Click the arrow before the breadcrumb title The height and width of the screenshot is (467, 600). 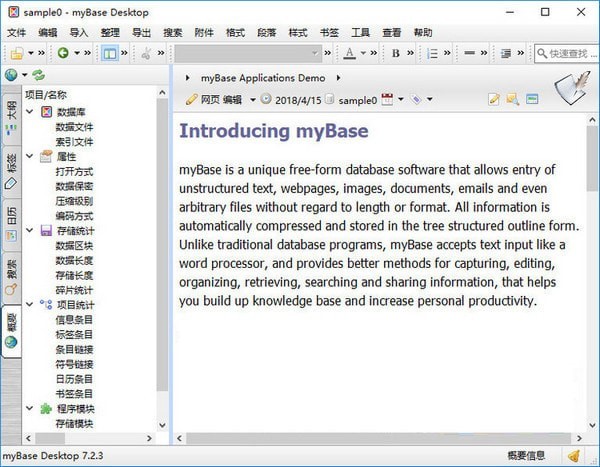188,78
